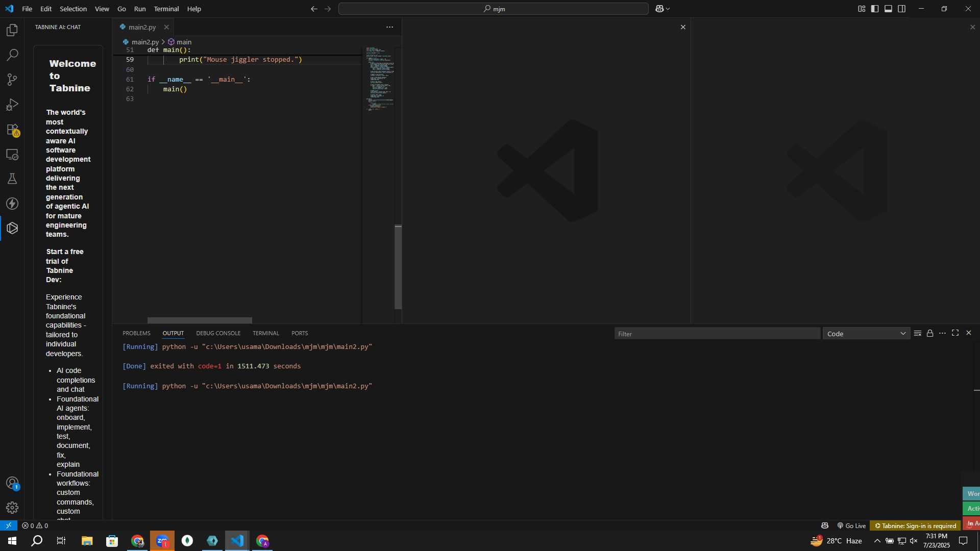This screenshot has height=551, width=980.
Task: Open Windows notification center
Action: (x=963, y=541)
